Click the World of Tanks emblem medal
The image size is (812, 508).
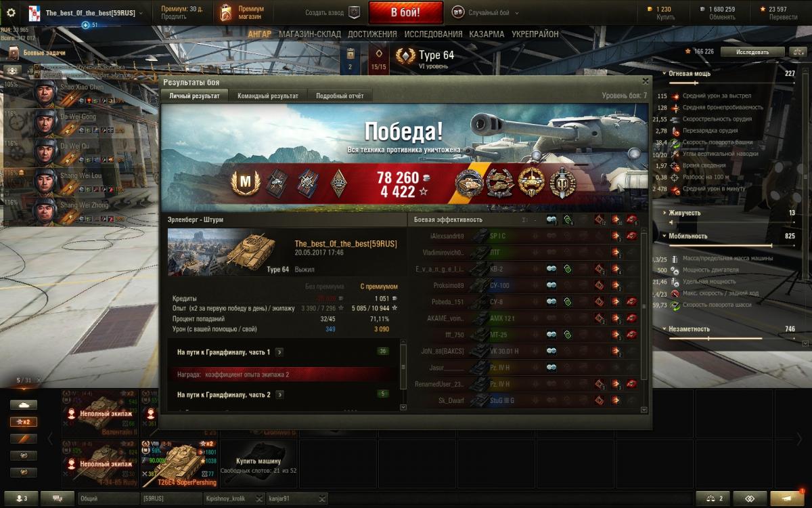pos(563,182)
